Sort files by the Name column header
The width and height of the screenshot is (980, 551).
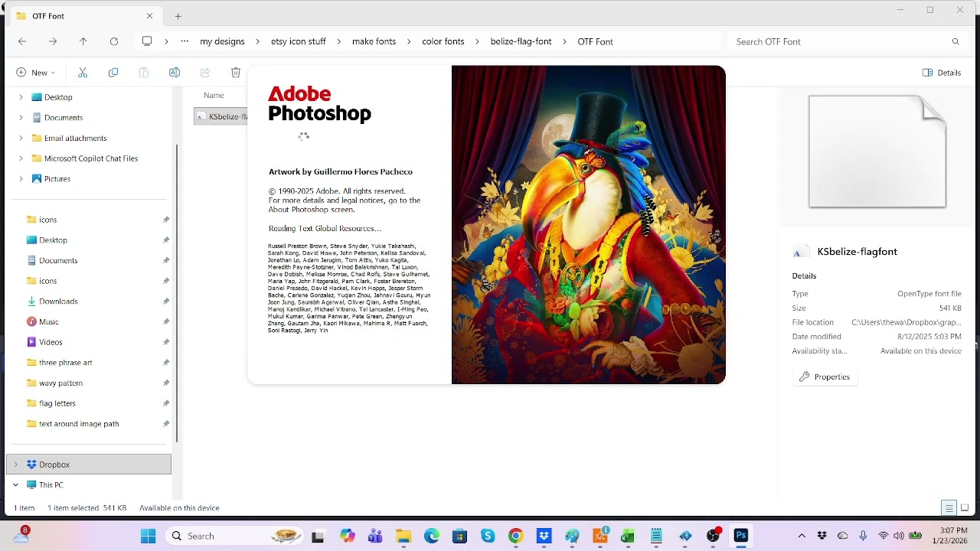(214, 95)
